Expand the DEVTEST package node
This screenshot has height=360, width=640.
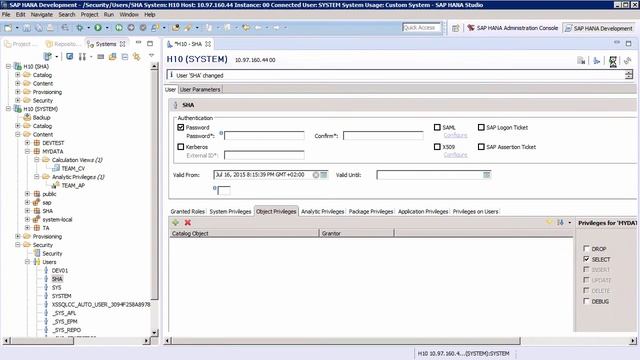click(27, 142)
